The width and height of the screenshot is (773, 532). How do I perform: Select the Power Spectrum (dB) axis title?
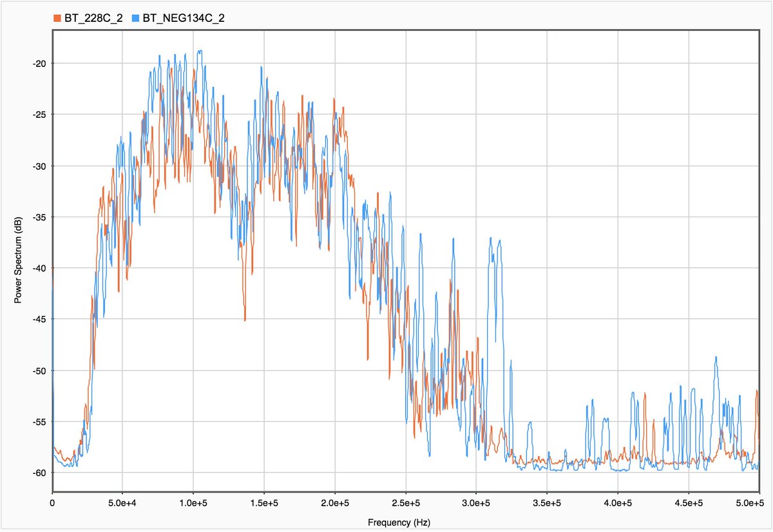(18, 260)
